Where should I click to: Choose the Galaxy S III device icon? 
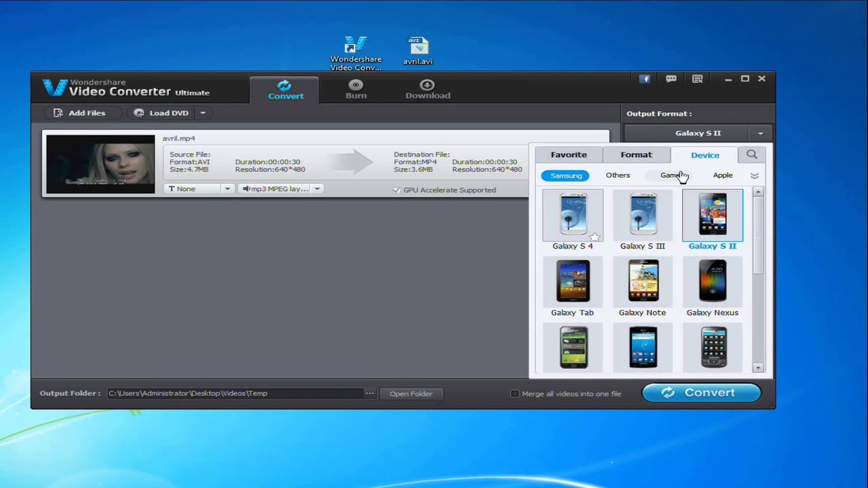[x=643, y=215]
